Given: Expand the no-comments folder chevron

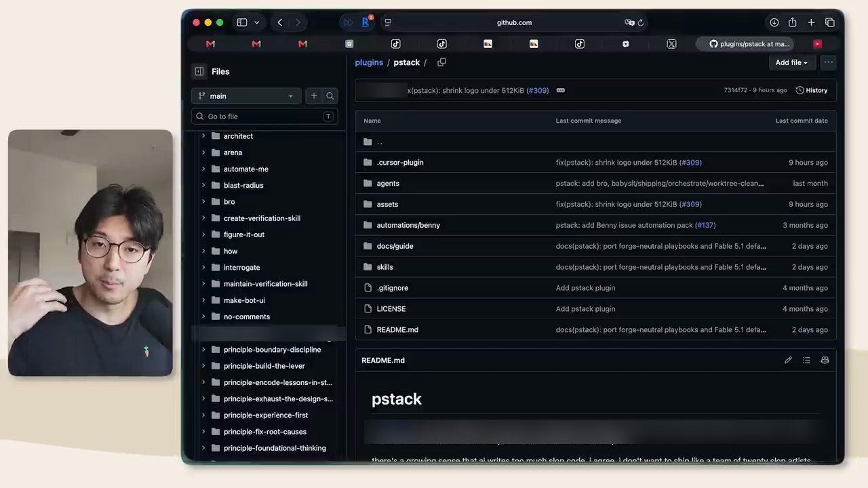Looking at the screenshot, I should tap(203, 317).
